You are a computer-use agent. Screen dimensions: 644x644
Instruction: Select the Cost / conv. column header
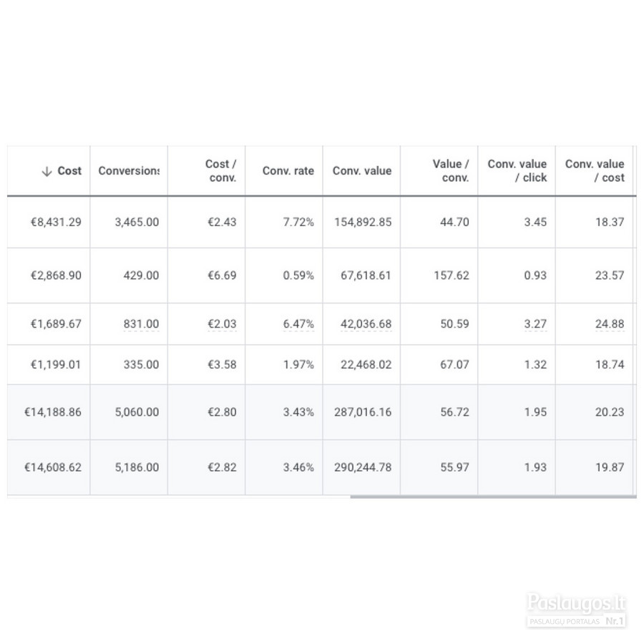221,171
